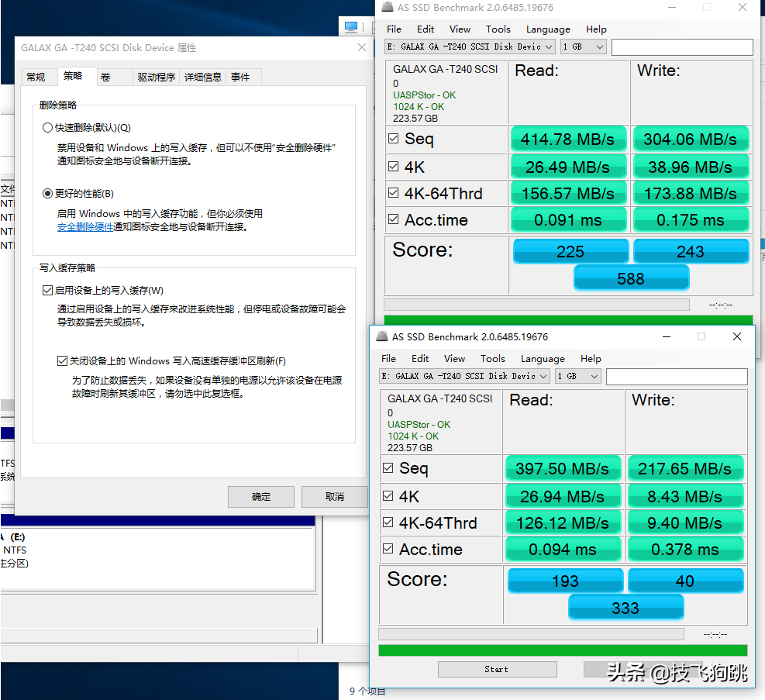The image size is (765, 700).
Task: Open 1 GB size dropdown in lower AS SSD window
Action: (578, 376)
